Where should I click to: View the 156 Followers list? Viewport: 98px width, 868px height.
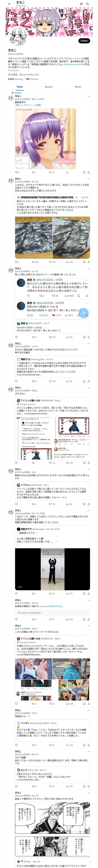(32, 79)
